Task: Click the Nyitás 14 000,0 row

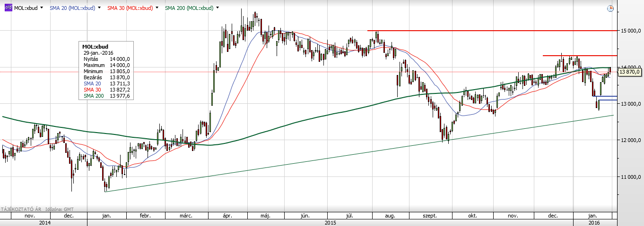Action: pyautogui.click(x=106, y=59)
